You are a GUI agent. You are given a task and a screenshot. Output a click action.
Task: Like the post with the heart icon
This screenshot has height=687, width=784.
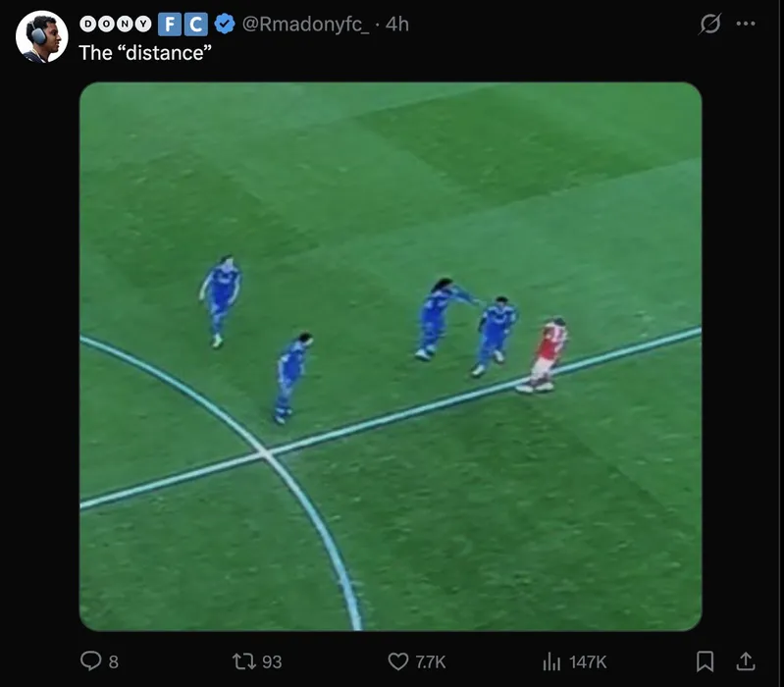(398, 661)
